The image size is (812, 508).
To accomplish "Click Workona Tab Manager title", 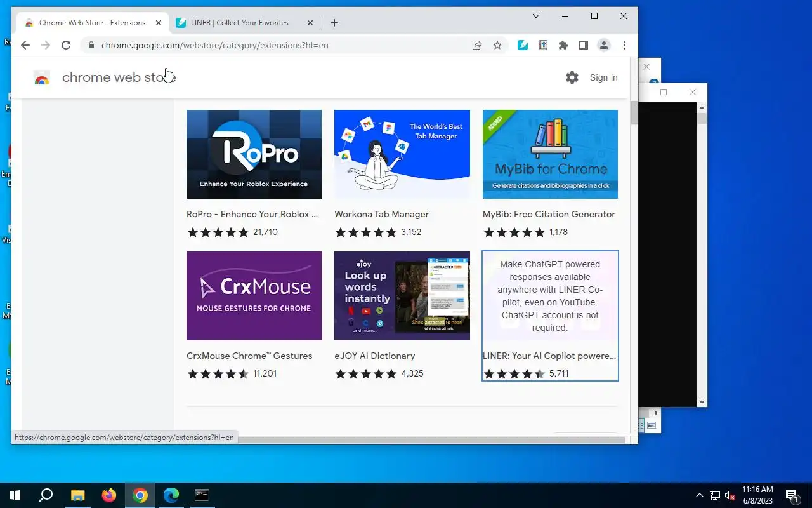I will pyautogui.click(x=382, y=214).
